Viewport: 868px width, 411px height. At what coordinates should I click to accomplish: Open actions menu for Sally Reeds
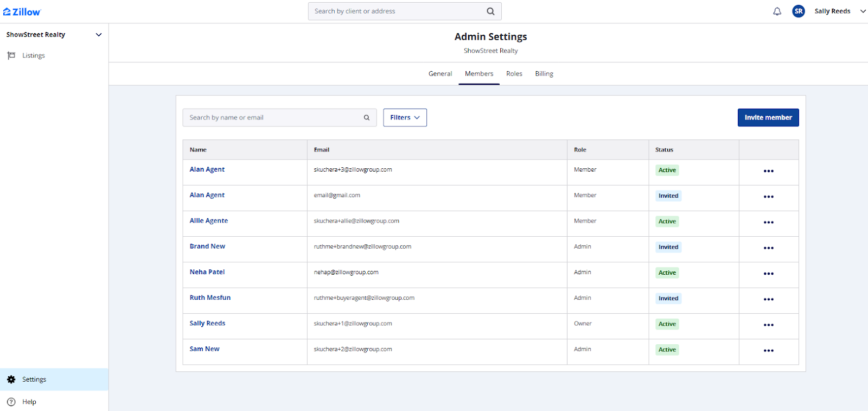(x=768, y=325)
